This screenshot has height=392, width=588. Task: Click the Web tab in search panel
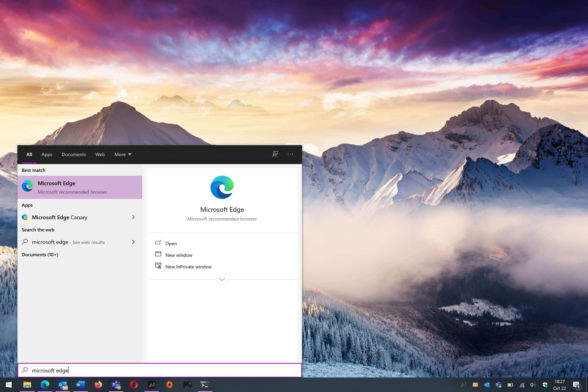[x=100, y=154]
